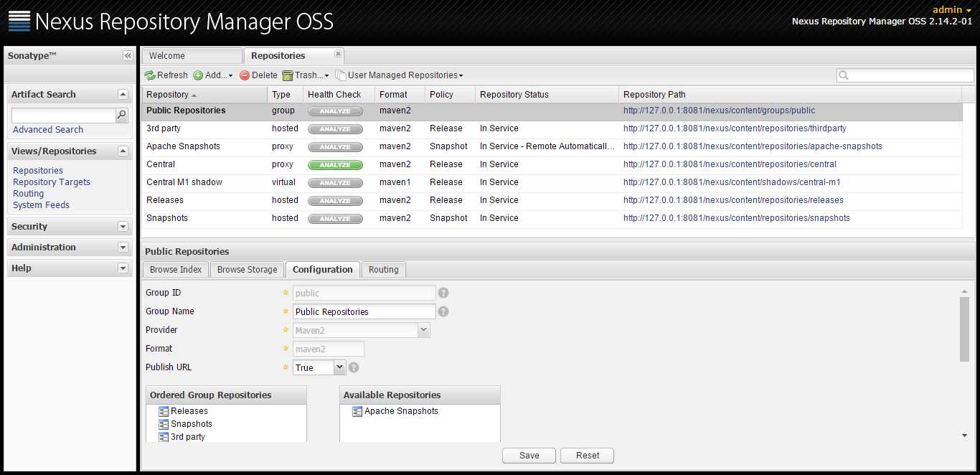Click the artifact search magnifier icon
This screenshot has height=475, width=980.
pos(122,115)
